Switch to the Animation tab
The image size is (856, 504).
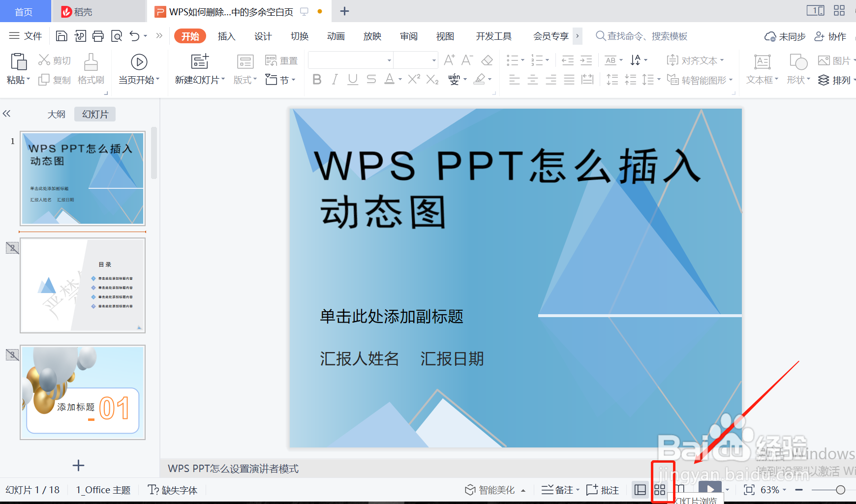tap(336, 36)
